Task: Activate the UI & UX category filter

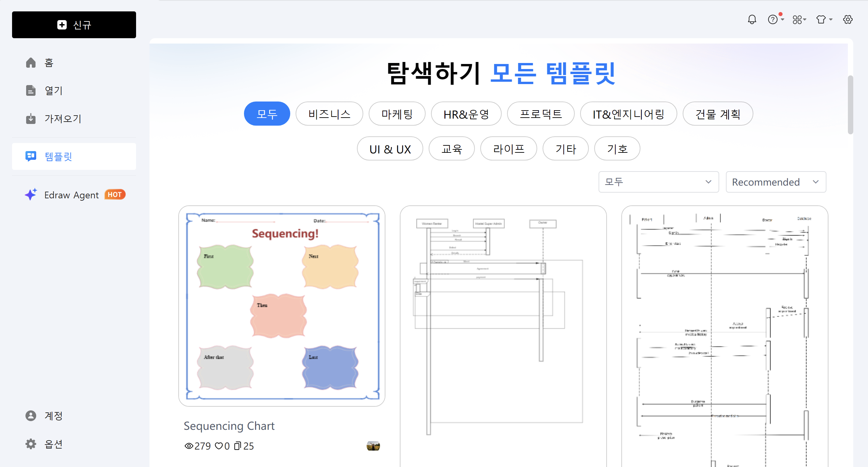Action: click(389, 148)
